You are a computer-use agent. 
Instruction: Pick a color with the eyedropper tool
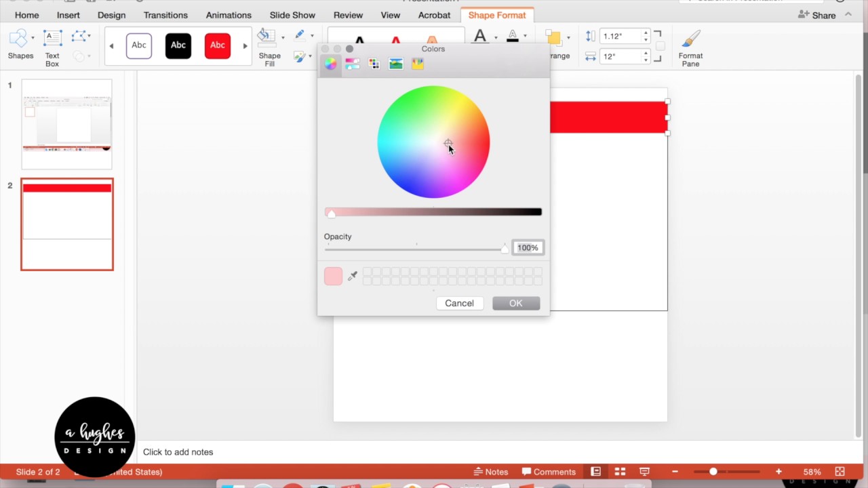352,275
